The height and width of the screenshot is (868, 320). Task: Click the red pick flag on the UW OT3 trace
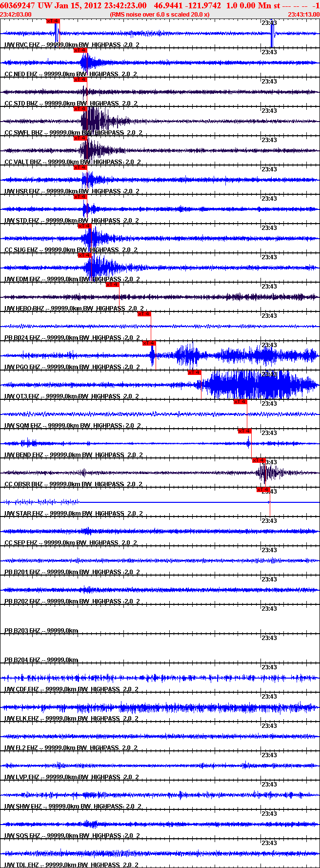point(195,372)
